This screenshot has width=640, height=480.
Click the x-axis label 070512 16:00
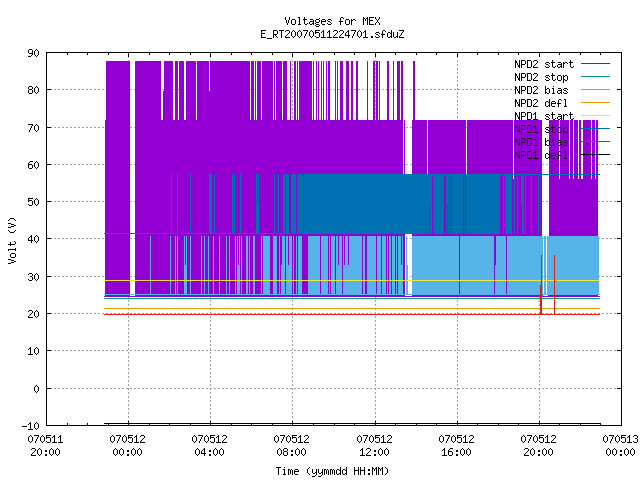(456, 446)
